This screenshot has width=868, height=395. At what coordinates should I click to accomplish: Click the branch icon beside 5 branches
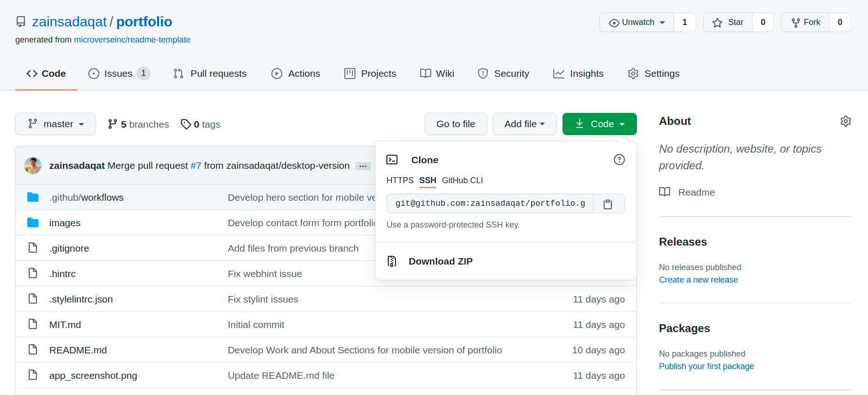point(112,124)
